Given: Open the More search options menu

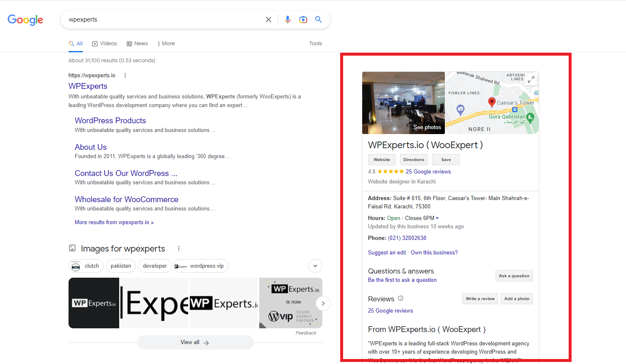Looking at the screenshot, I should pyautogui.click(x=166, y=44).
